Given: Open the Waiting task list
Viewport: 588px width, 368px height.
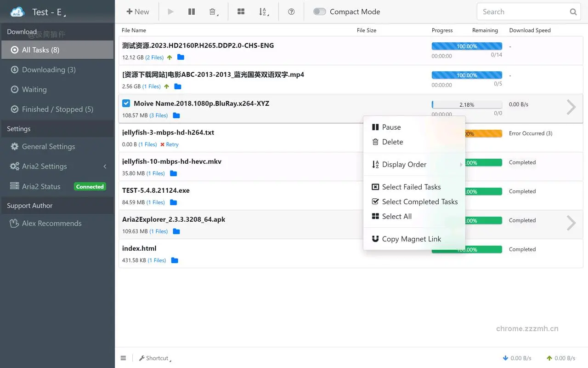Looking at the screenshot, I should click(x=57, y=89).
